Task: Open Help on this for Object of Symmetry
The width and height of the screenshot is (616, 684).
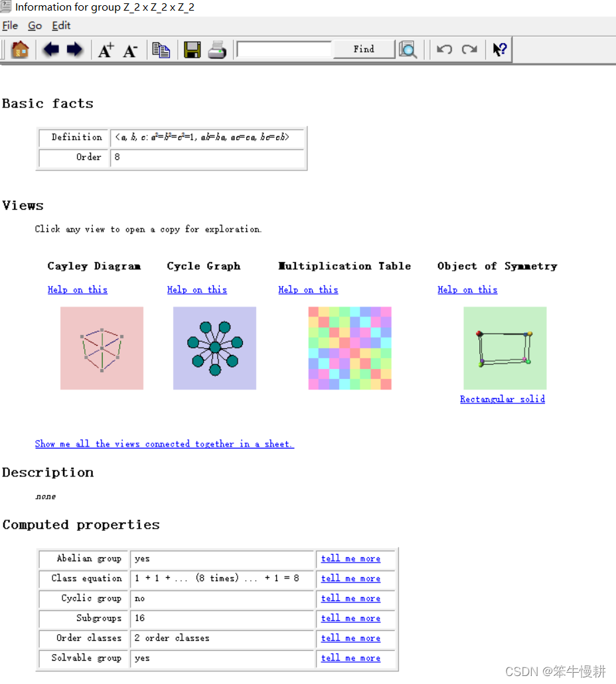Action: [467, 290]
